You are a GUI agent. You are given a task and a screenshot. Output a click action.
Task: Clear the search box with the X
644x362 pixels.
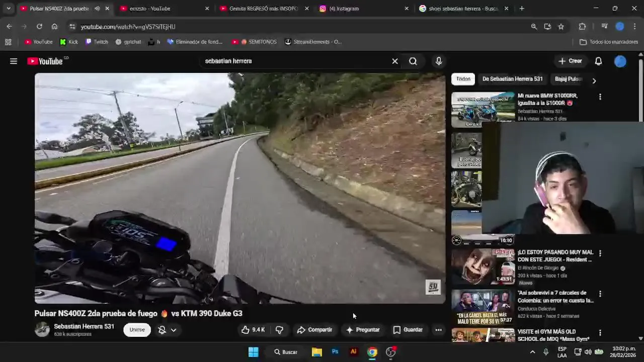tap(395, 61)
